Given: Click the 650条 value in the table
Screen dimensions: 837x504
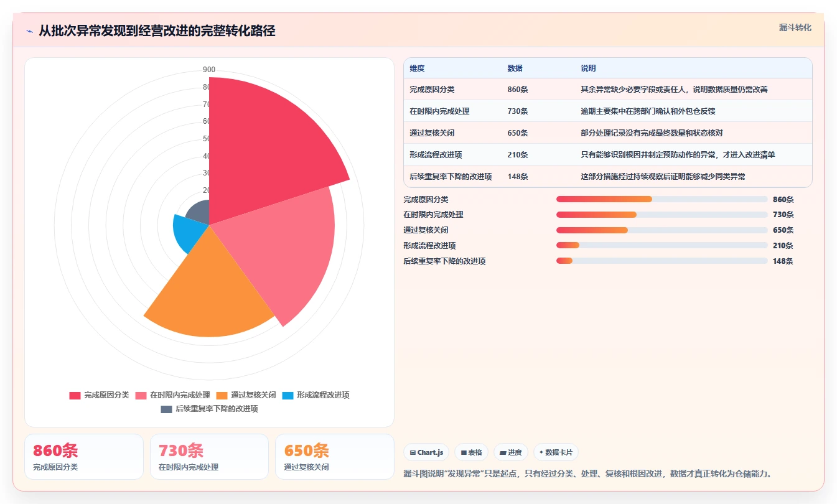Looking at the screenshot, I should point(518,133).
